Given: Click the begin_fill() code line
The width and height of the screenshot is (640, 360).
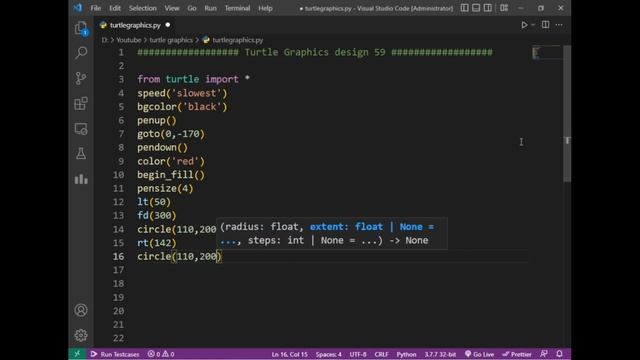Looking at the screenshot, I should pos(171,175).
